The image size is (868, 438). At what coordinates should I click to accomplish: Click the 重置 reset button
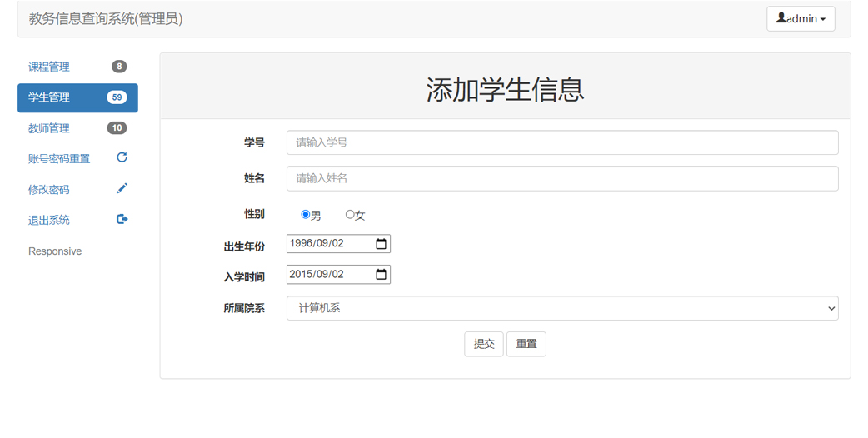526,344
